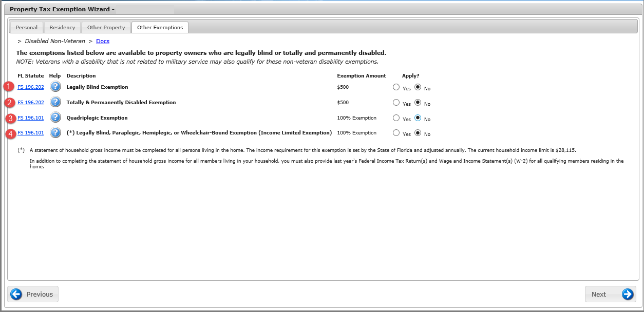Follow FS 196.101 link for Quadriplegic Exemption
This screenshot has width=644, height=312.
tap(31, 118)
